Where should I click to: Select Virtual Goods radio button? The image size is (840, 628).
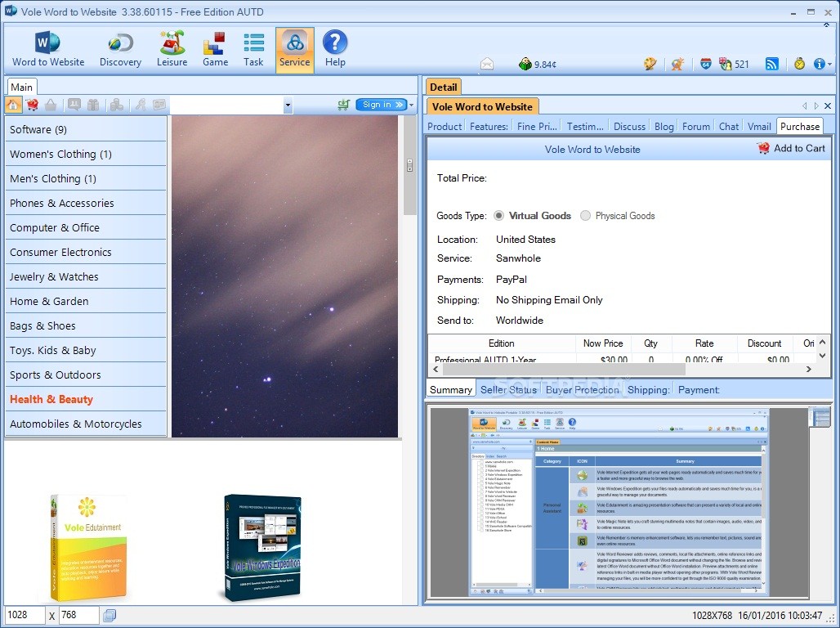498,216
